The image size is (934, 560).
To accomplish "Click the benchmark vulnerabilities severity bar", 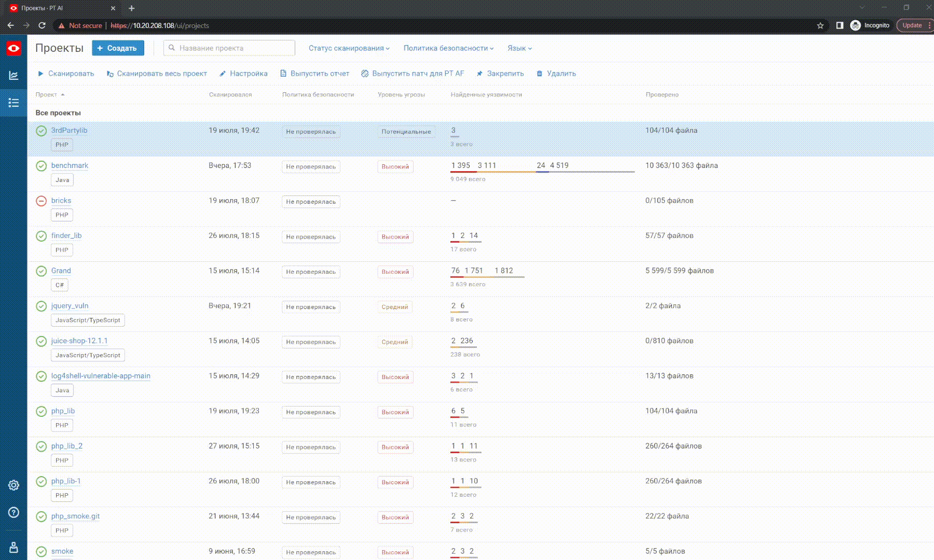I will tap(542, 172).
